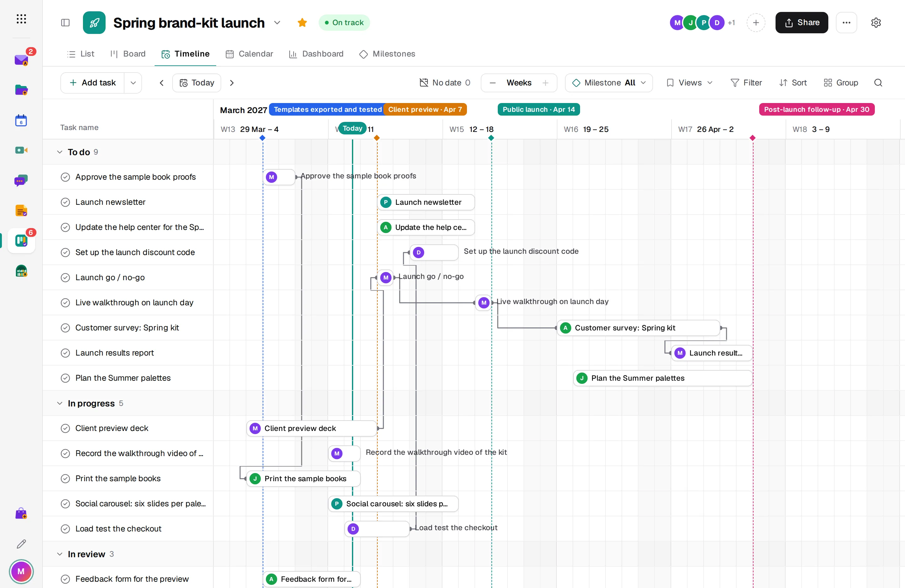The height and width of the screenshot is (588, 905).
Task: Open the No date tasks panel
Action: coord(445,83)
